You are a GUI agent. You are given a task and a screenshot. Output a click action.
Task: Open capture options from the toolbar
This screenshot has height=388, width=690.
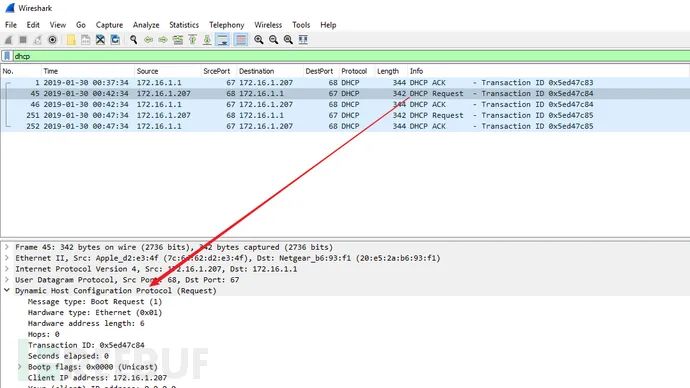[52, 40]
